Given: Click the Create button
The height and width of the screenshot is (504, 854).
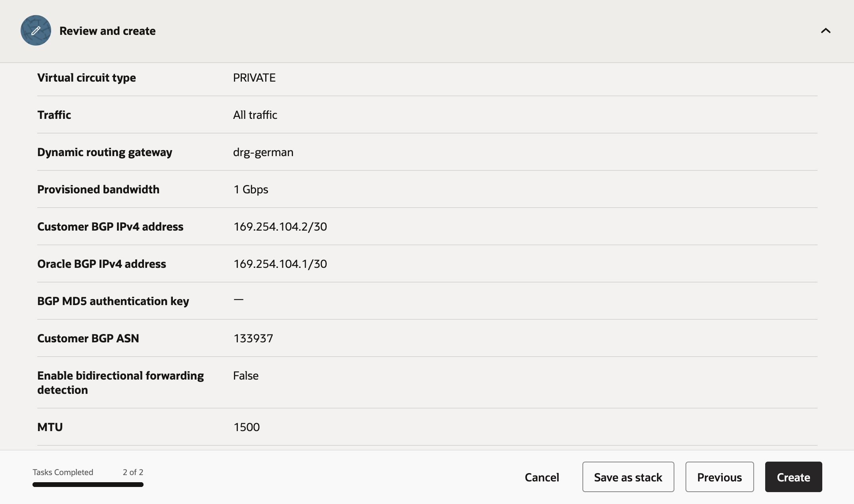Looking at the screenshot, I should 793,477.
